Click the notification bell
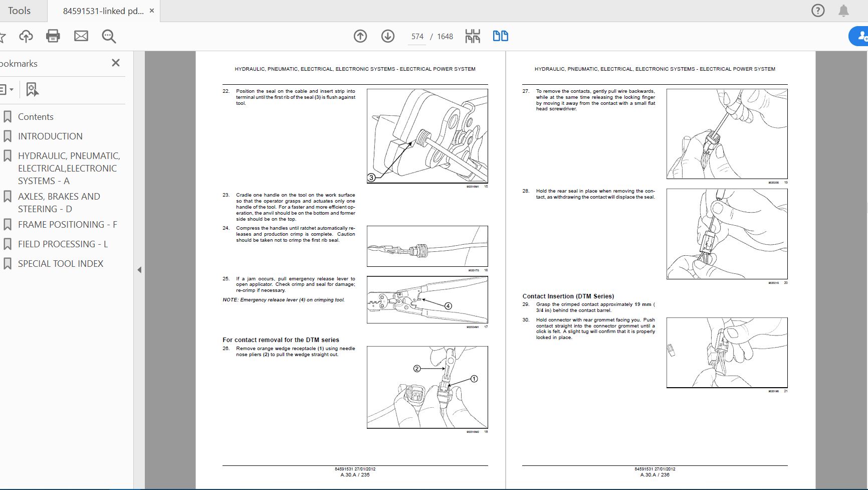 pos(843,10)
